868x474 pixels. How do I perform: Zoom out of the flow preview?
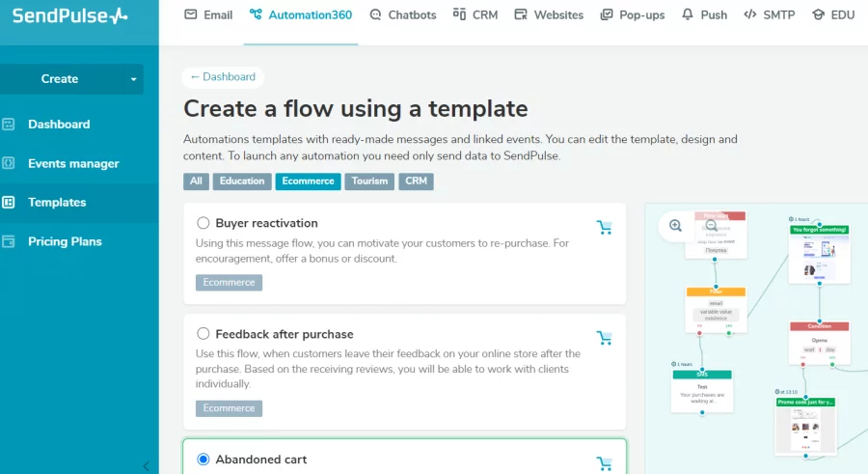pyautogui.click(x=712, y=226)
